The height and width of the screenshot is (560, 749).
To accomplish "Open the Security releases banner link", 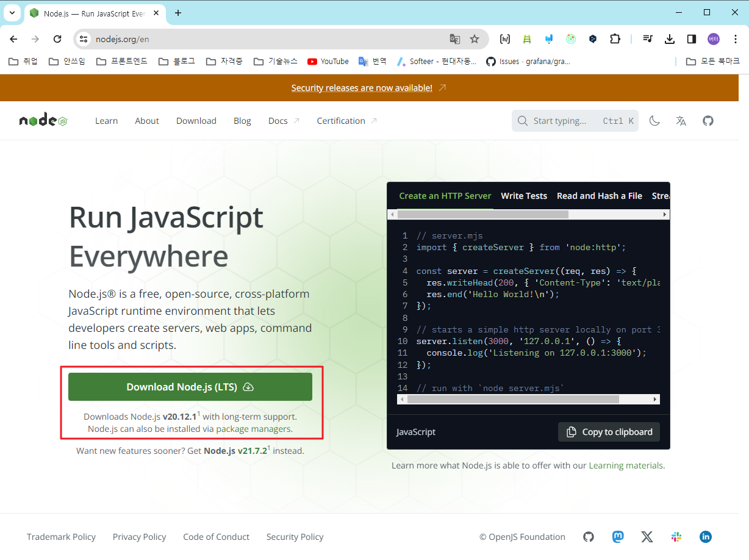I will click(x=362, y=88).
